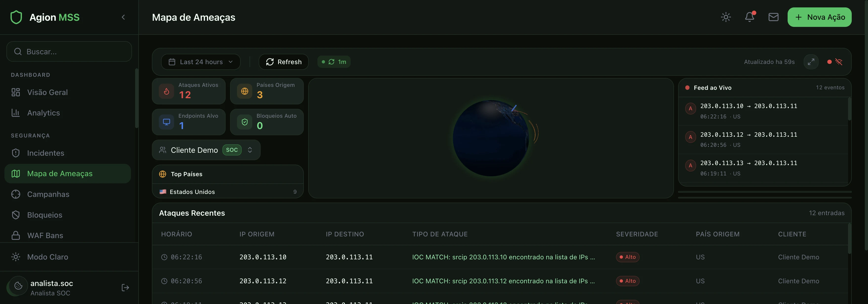Sort by TIPO DE ATAQUE column header

440,234
